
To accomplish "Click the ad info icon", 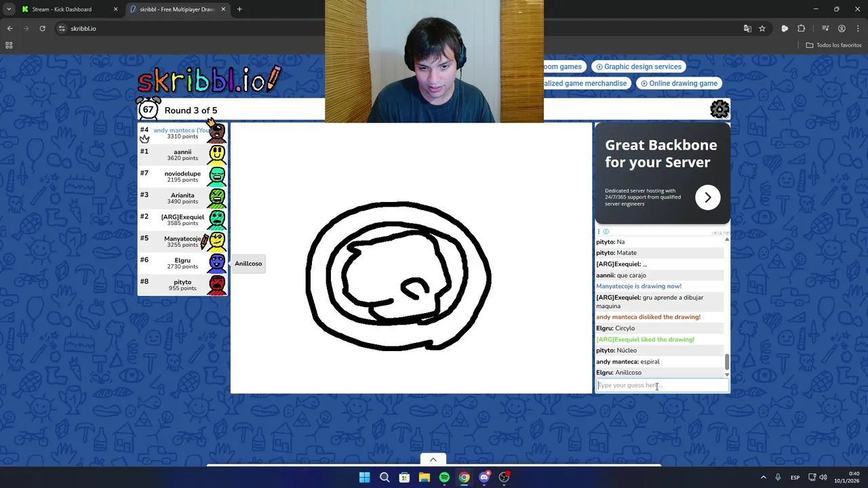I will click(606, 232).
